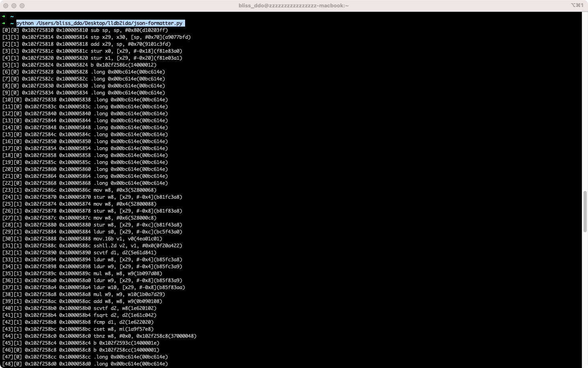Screen dimensions: 588x368
Task: Click the b 0x102f2593c branch line
Action: pyautogui.click(x=81, y=343)
